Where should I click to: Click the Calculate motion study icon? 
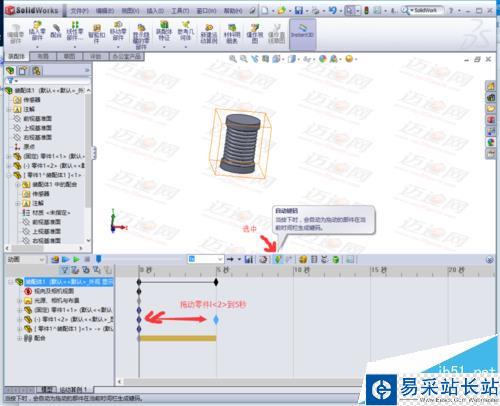click(x=55, y=259)
